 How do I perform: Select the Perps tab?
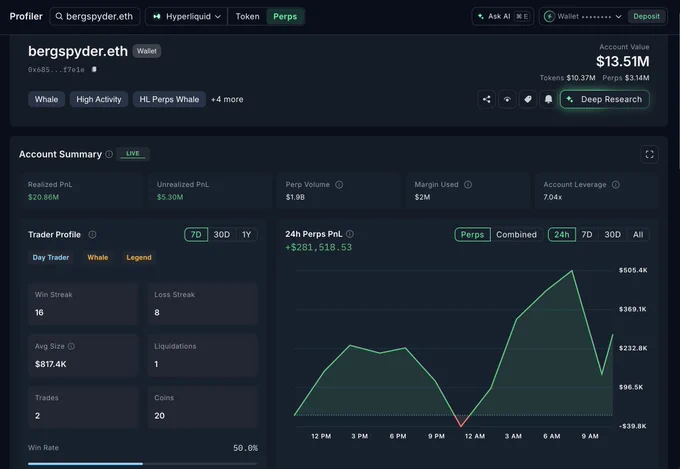tap(285, 16)
